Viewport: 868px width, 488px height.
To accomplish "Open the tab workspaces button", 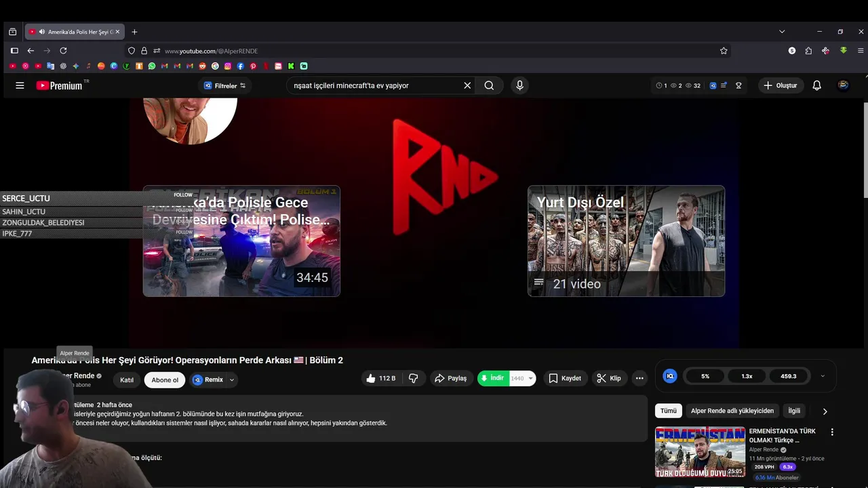I will point(12,31).
